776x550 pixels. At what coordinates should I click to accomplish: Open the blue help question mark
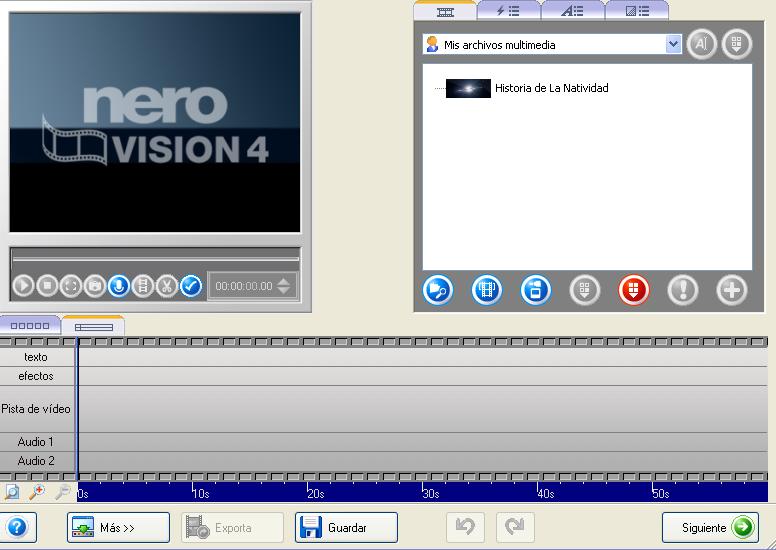click(17, 527)
